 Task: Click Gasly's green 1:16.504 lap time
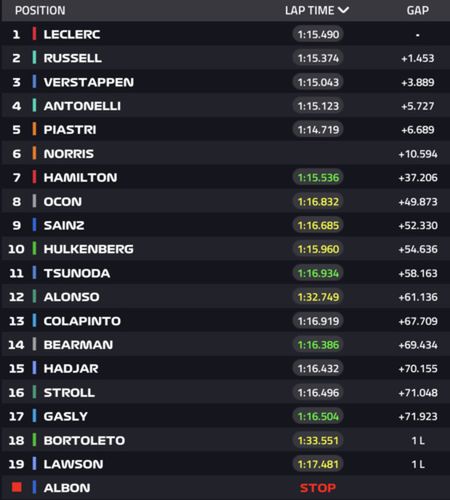318,416
